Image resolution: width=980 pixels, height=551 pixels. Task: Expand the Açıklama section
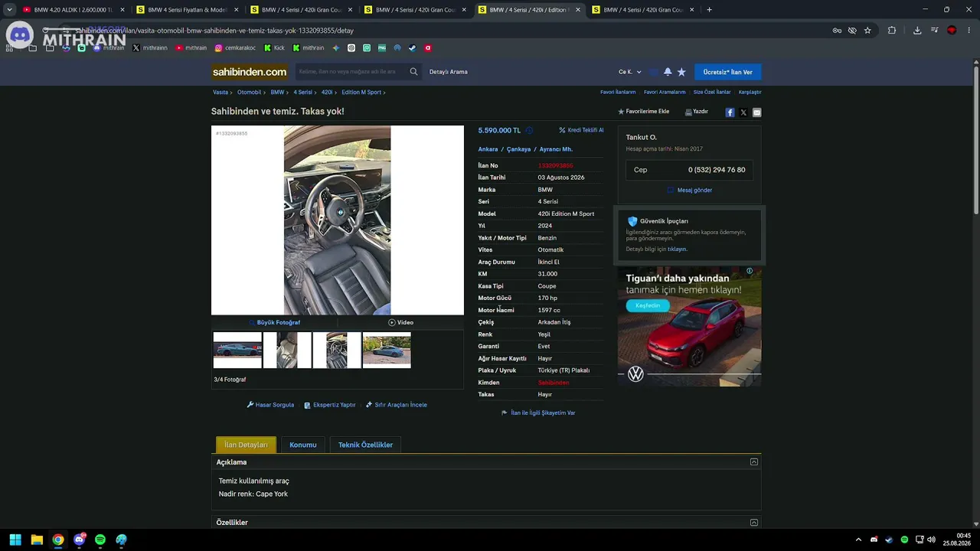coord(754,462)
